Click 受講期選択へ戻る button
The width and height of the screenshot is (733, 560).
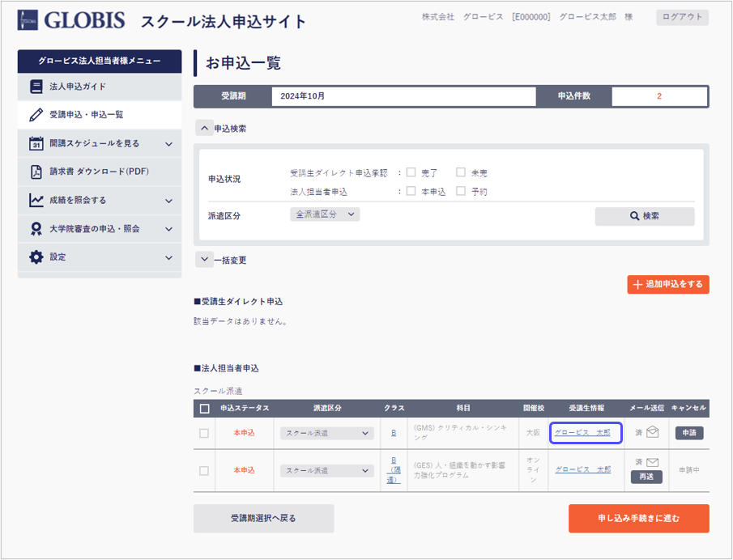(264, 519)
